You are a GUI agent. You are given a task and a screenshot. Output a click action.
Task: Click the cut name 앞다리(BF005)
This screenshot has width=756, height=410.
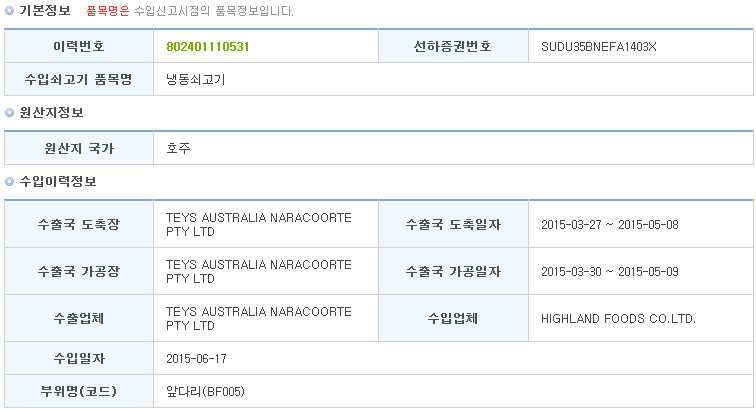pyautogui.click(x=205, y=391)
